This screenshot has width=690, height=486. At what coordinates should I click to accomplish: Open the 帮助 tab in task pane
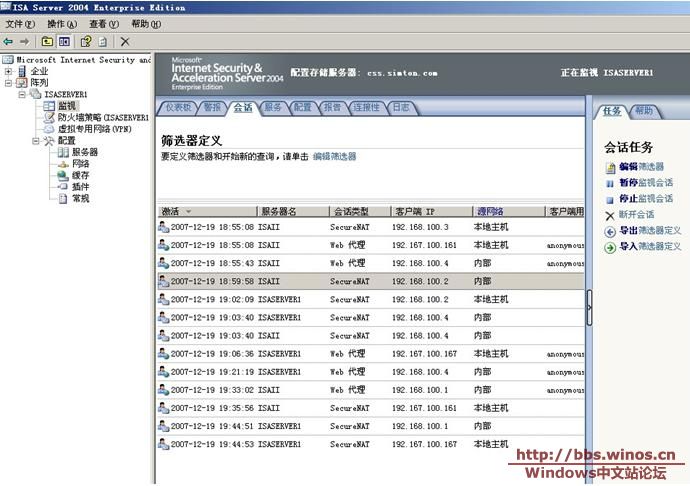click(x=645, y=111)
